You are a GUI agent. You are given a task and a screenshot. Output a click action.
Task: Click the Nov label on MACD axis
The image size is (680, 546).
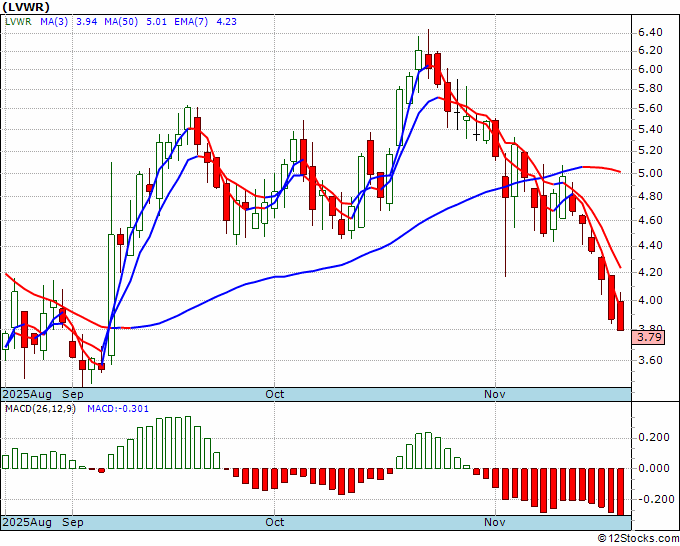click(x=495, y=522)
